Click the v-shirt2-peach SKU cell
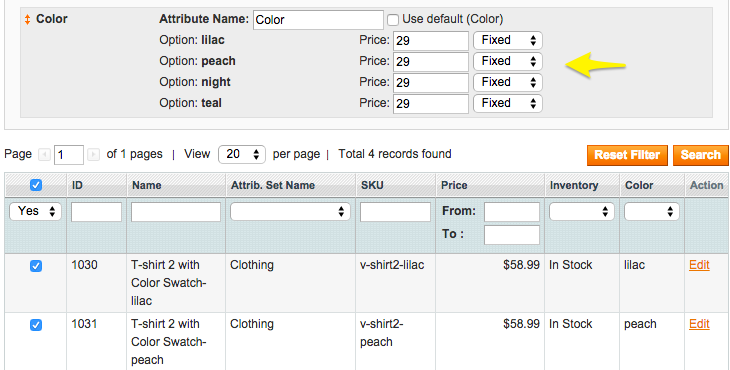Image resolution: width=730 pixels, height=370 pixels. [381, 333]
